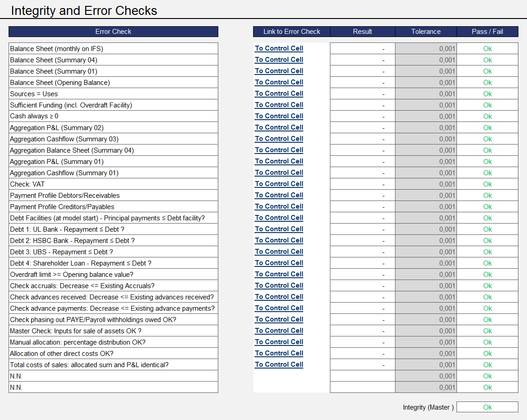Select the Integrity (Master) Ok status cell

[x=487, y=407]
